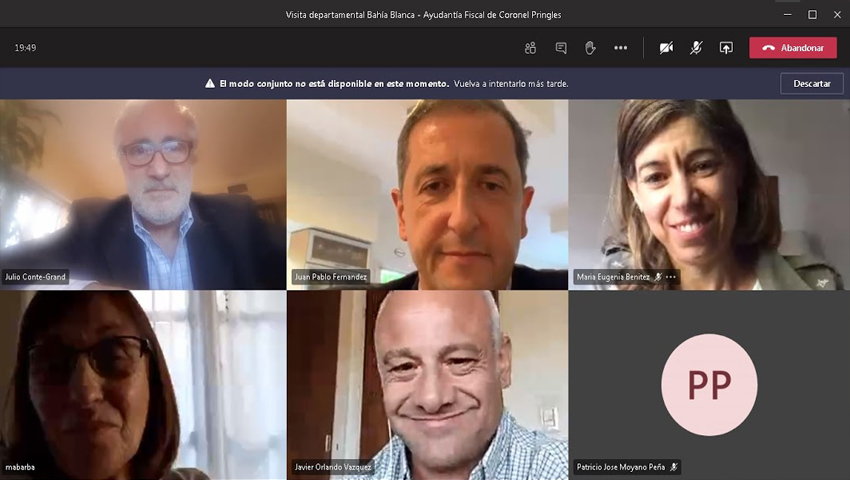Click the warning triangle icon in banner
This screenshot has height=480, width=850.
[210, 84]
